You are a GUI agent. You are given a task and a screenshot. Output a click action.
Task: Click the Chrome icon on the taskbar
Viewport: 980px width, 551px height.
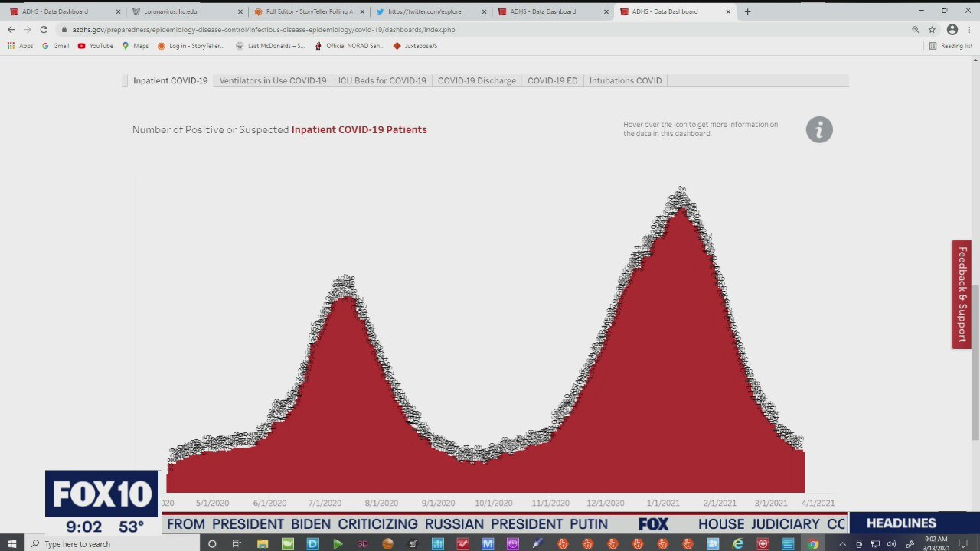coord(812,543)
